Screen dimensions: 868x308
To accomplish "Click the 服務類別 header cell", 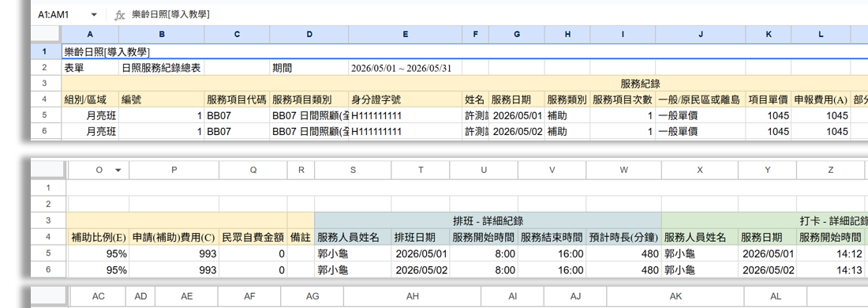I will tap(567, 100).
